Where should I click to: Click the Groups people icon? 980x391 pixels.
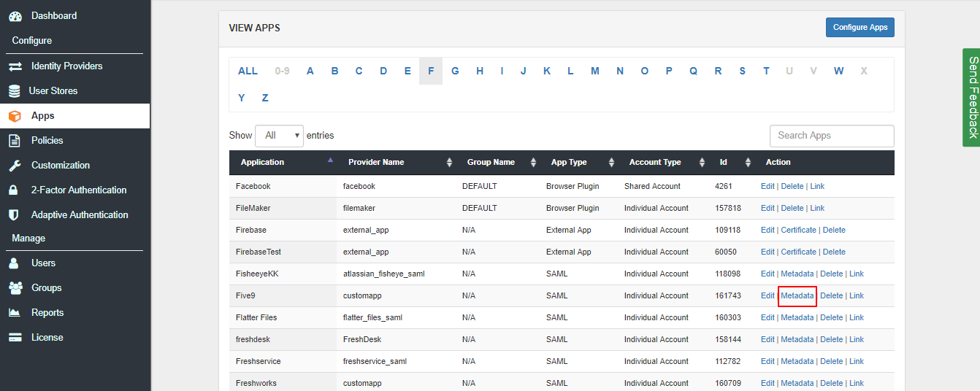15,288
